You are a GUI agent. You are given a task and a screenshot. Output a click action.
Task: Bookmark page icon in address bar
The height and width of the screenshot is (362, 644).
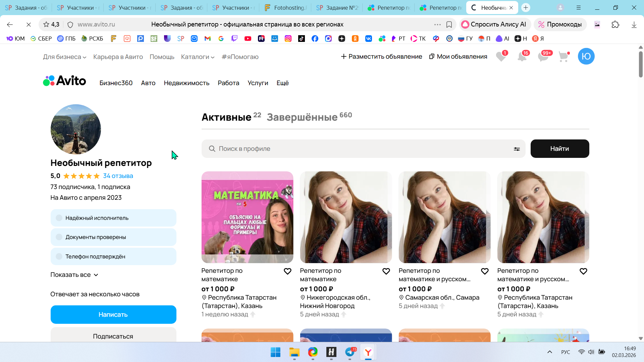[449, 24]
